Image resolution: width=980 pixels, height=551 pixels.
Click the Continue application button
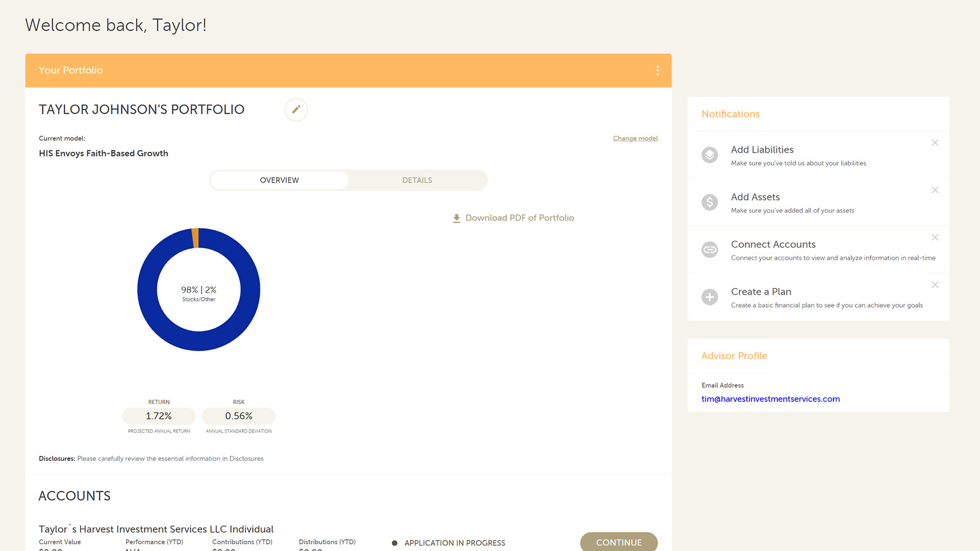pyautogui.click(x=619, y=542)
